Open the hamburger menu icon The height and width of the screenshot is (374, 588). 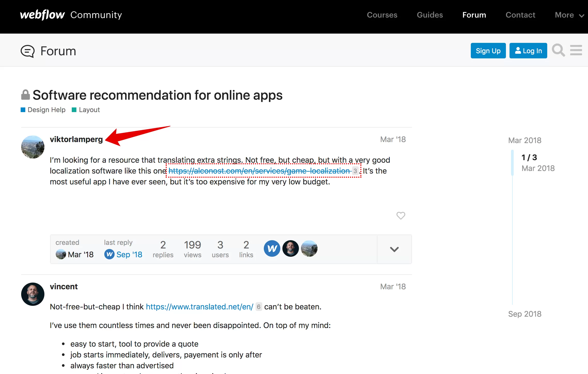pyautogui.click(x=576, y=50)
